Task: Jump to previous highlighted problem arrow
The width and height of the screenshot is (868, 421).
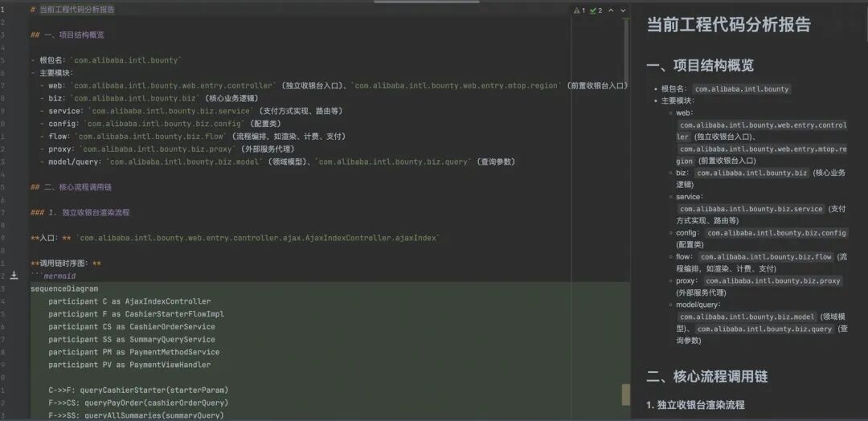Action: click(611, 10)
